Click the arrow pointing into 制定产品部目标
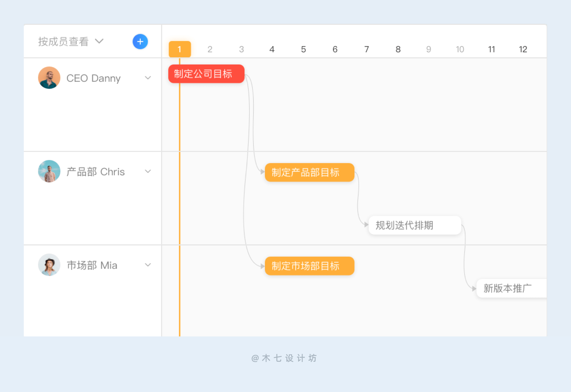Image resolution: width=571 pixels, height=392 pixels. (262, 172)
